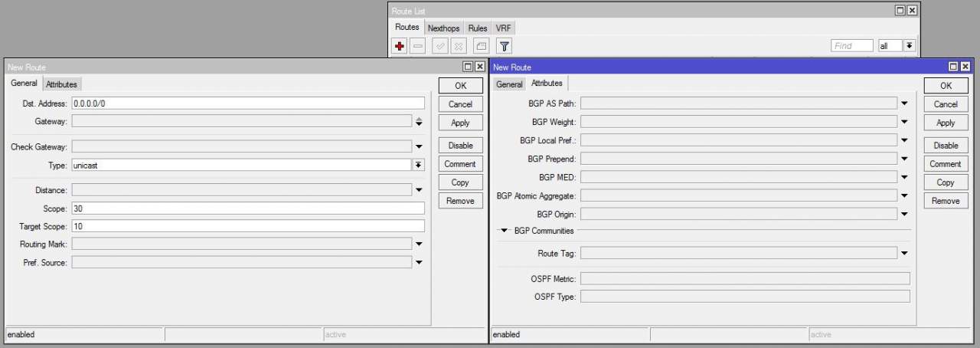
Task: Click the Find field in Route List
Action: pos(851,46)
